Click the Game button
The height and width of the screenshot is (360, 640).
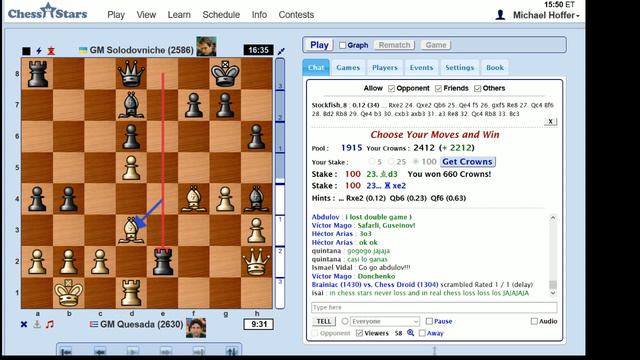point(436,45)
